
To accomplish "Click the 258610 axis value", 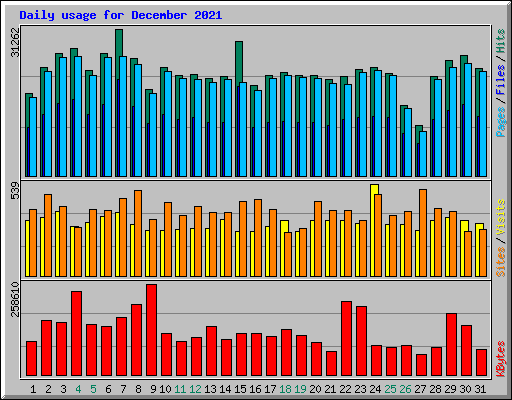I will click(15, 299).
